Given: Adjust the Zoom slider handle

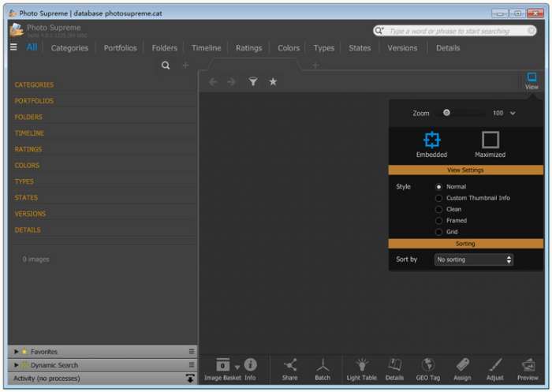Looking at the screenshot, I should click(446, 113).
